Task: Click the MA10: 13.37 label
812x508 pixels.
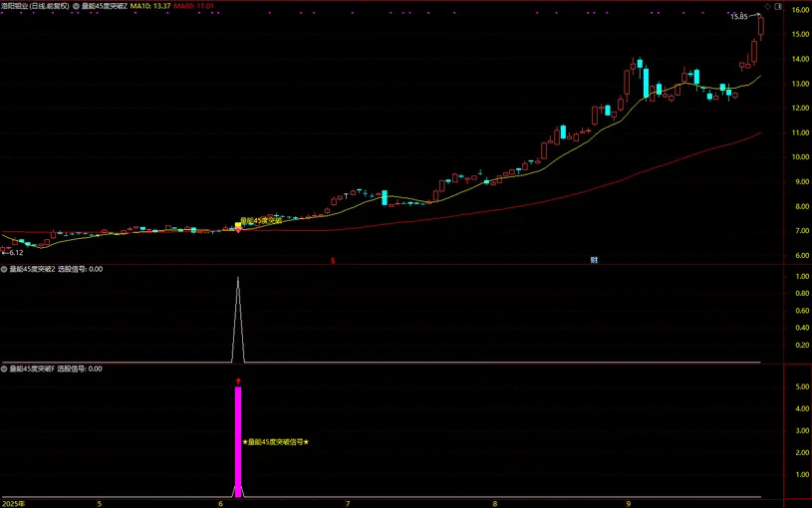Action: click(150, 6)
